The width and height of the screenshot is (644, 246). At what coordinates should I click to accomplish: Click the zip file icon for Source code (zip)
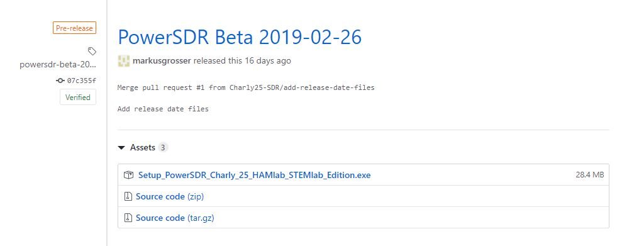click(128, 196)
